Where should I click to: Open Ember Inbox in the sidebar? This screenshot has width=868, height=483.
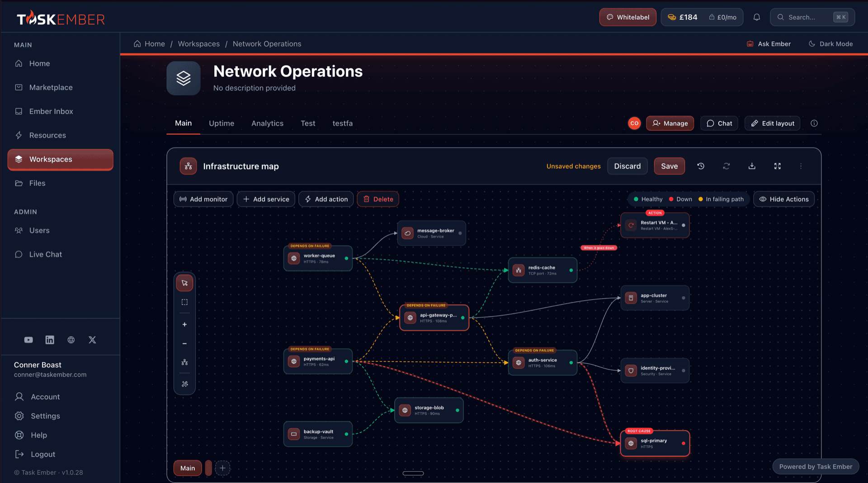[x=60, y=111]
